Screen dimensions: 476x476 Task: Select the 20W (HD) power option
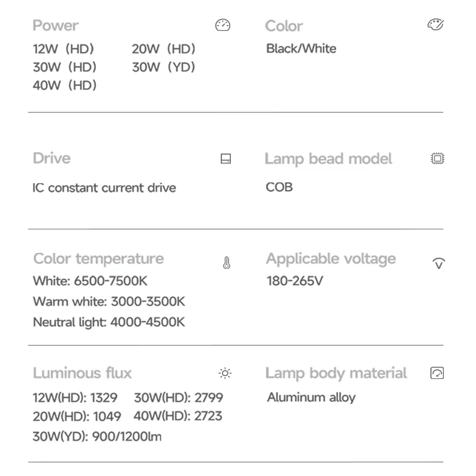coord(164,49)
